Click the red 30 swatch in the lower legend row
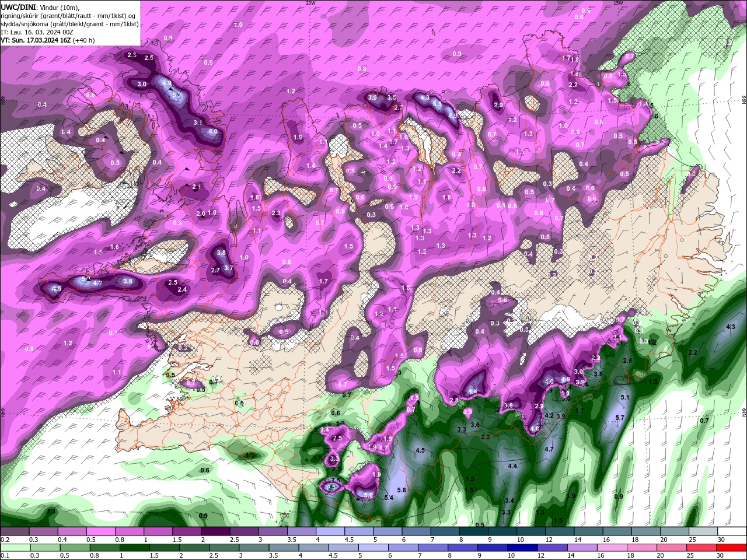Image resolution: width=747 pixels, height=560 pixels. click(x=732, y=548)
